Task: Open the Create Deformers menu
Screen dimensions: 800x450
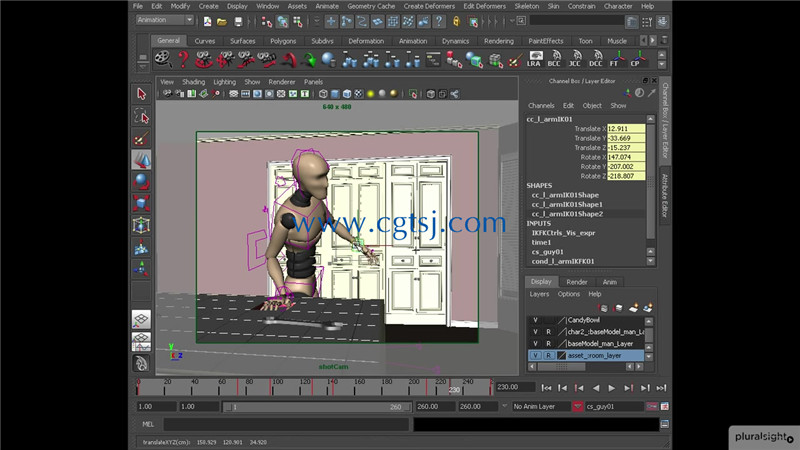Action: coord(429,6)
